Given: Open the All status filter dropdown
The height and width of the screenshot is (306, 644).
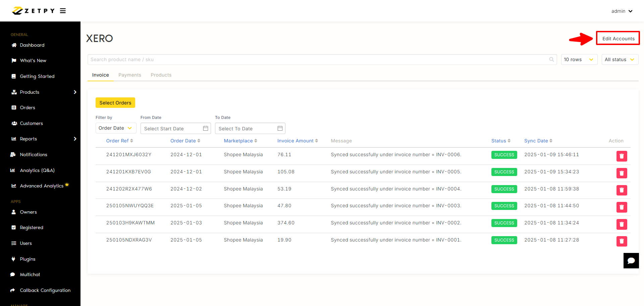Looking at the screenshot, I should point(620,59).
